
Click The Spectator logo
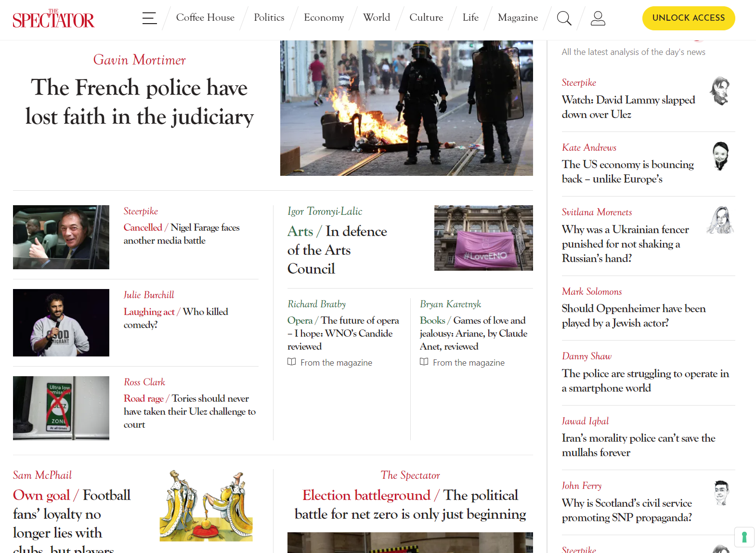(x=53, y=19)
